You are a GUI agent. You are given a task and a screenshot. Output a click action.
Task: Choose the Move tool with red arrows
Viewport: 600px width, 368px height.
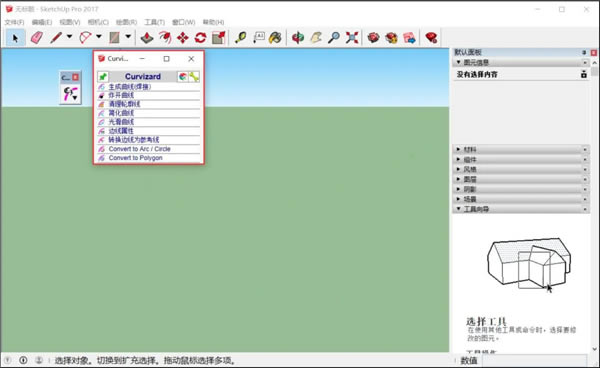click(183, 37)
